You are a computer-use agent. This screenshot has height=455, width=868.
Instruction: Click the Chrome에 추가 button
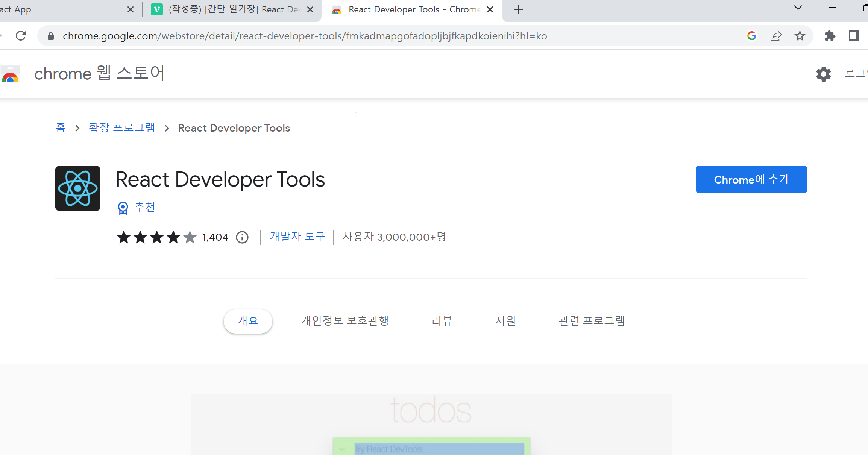(x=751, y=179)
